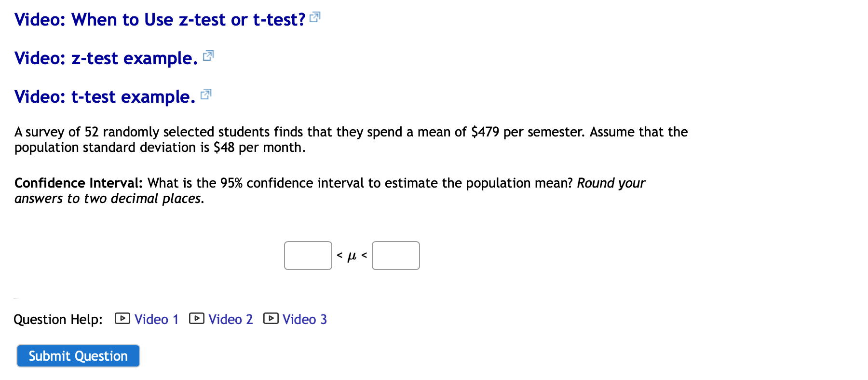Click the Question Help label area

click(x=57, y=319)
